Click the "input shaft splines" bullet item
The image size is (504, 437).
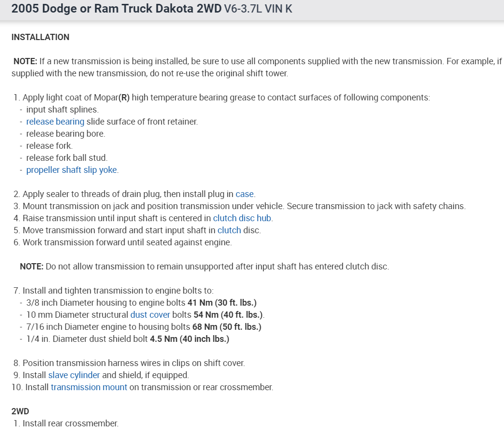coord(62,110)
